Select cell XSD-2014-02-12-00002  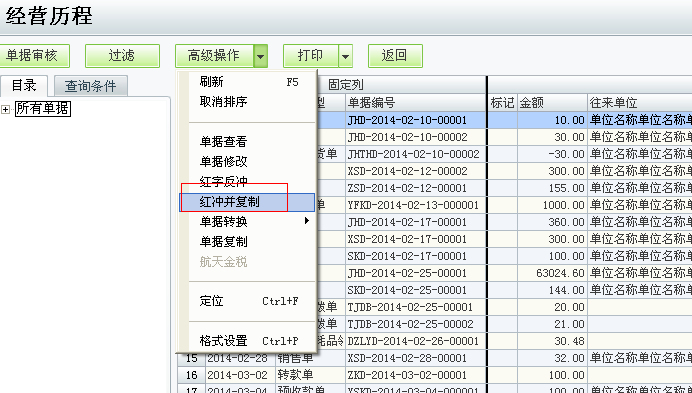click(416, 171)
